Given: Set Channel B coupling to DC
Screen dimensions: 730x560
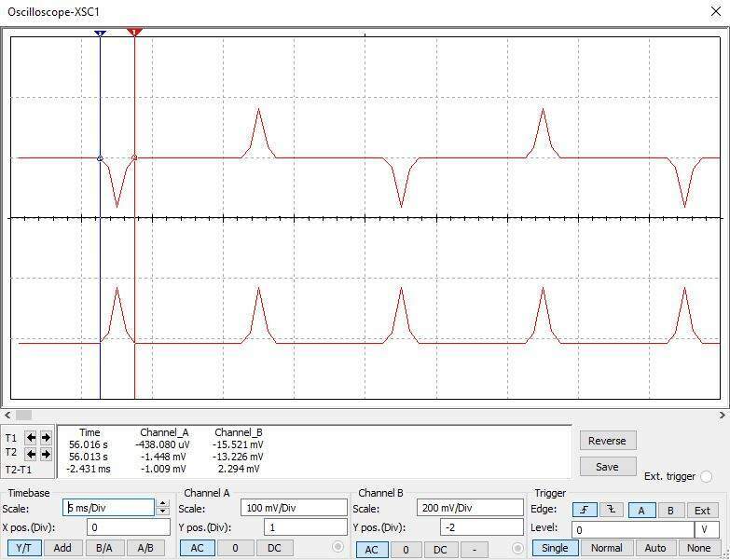Looking at the screenshot, I should (440, 549).
